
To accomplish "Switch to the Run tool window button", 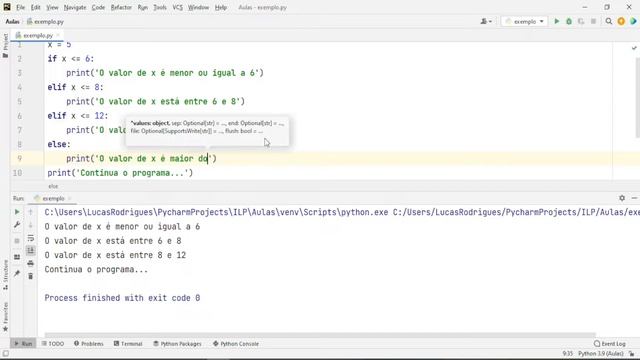I will coord(23,344).
